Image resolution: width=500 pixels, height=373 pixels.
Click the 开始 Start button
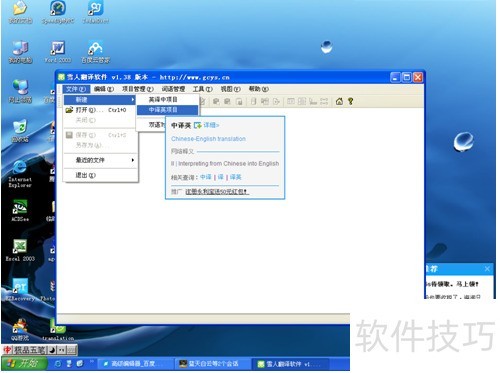coord(24,363)
